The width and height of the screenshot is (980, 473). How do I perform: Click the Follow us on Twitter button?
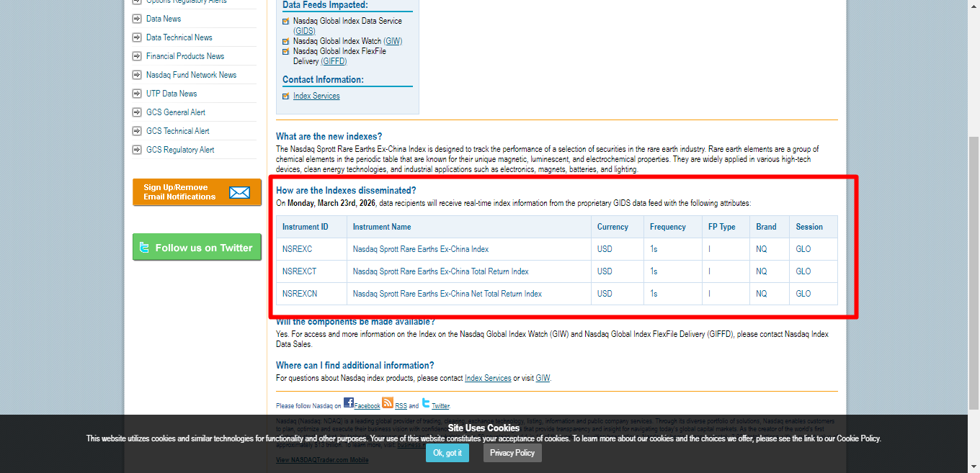(197, 248)
